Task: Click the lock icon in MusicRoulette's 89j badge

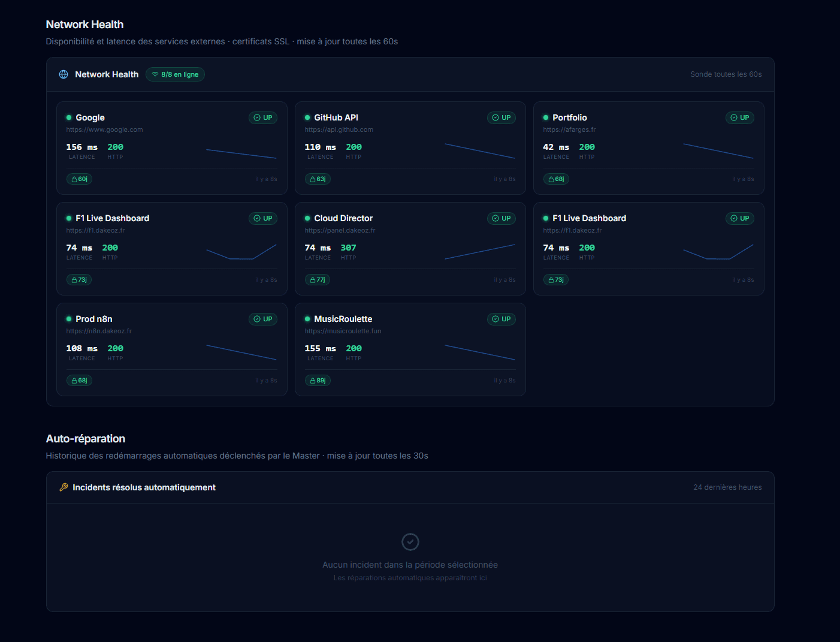Action: coord(313,381)
